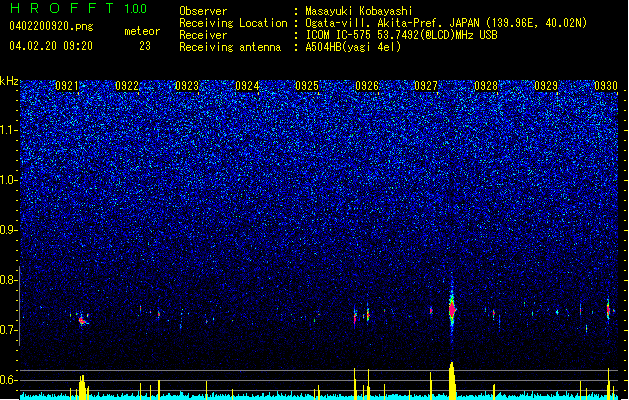Click the 0.6 kHz axis label
629x400 pixels.
(x=9, y=380)
